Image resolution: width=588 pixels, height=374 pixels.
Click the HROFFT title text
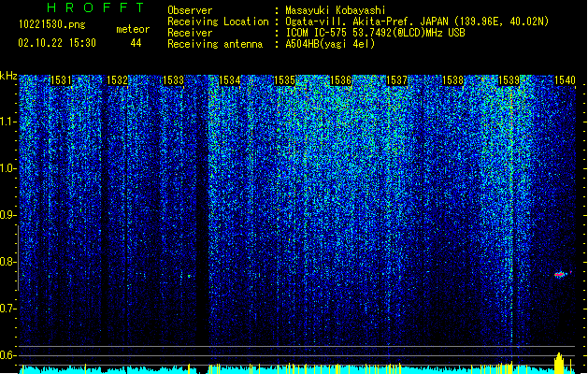click(95, 7)
